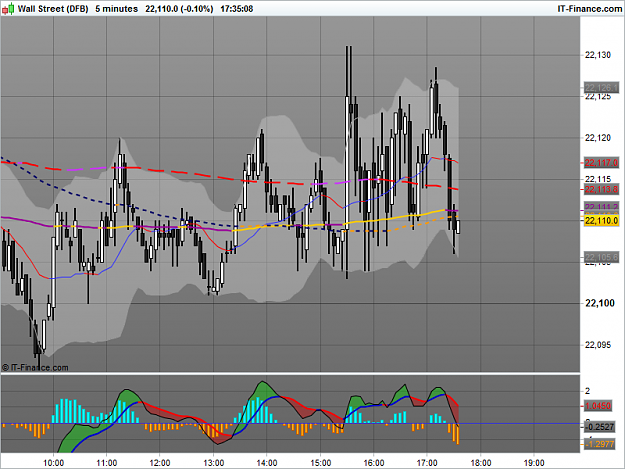Click the orange -1.2977 indicator value label

[x=599, y=443]
